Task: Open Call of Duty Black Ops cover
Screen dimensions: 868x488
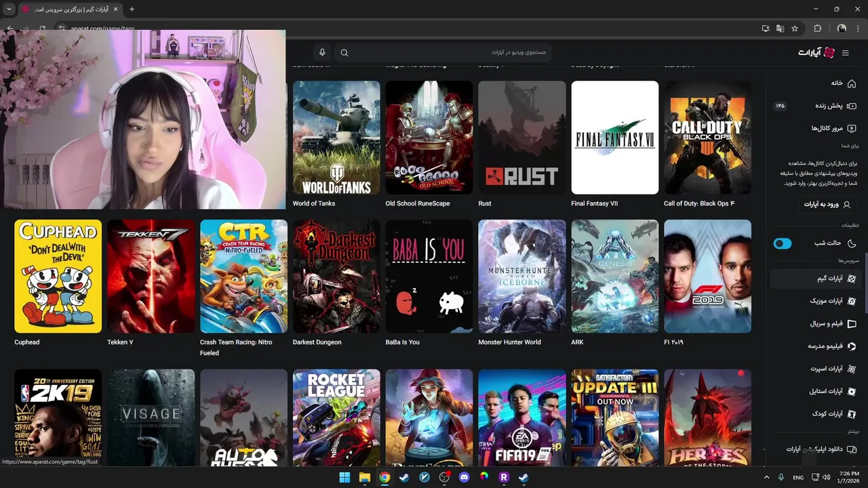Action: (708, 138)
